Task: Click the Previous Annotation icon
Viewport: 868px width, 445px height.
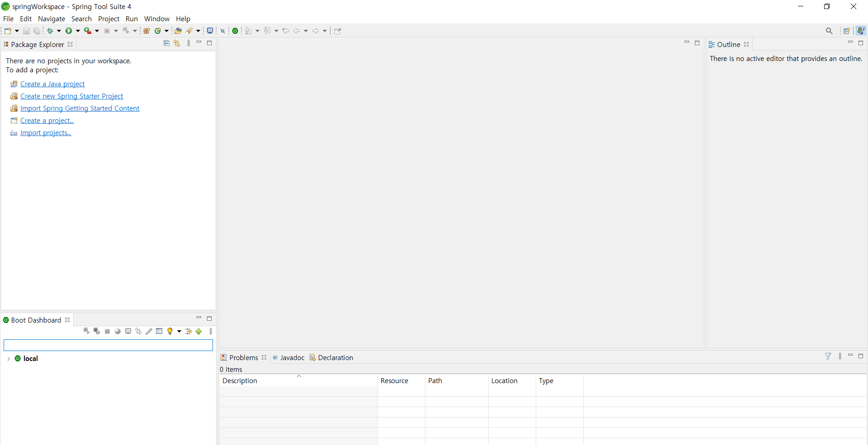Action: coord(267,31)
